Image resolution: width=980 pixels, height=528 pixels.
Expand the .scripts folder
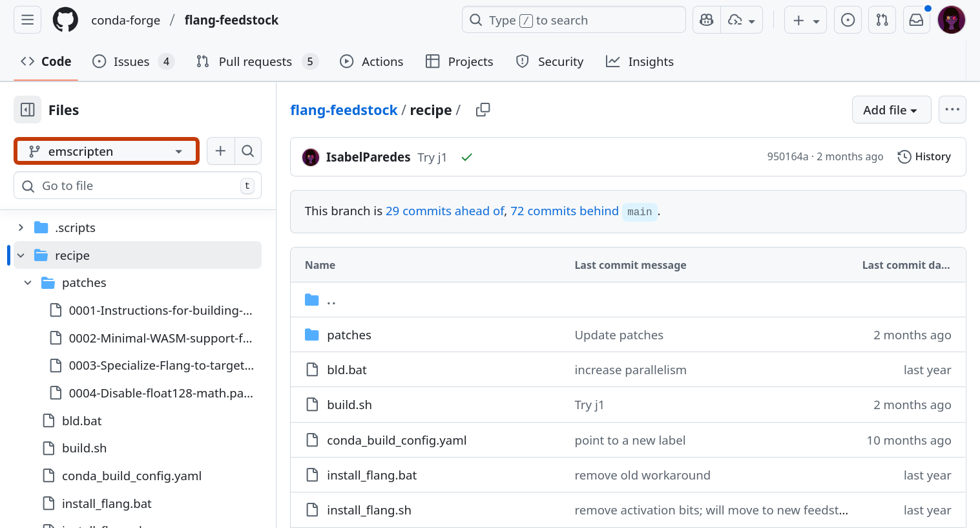(21, 227)
